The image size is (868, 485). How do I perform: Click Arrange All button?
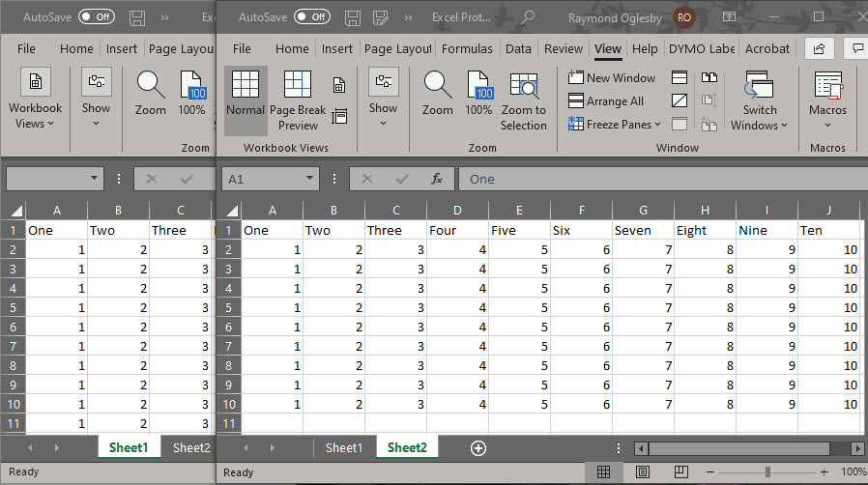coord(606,101)
